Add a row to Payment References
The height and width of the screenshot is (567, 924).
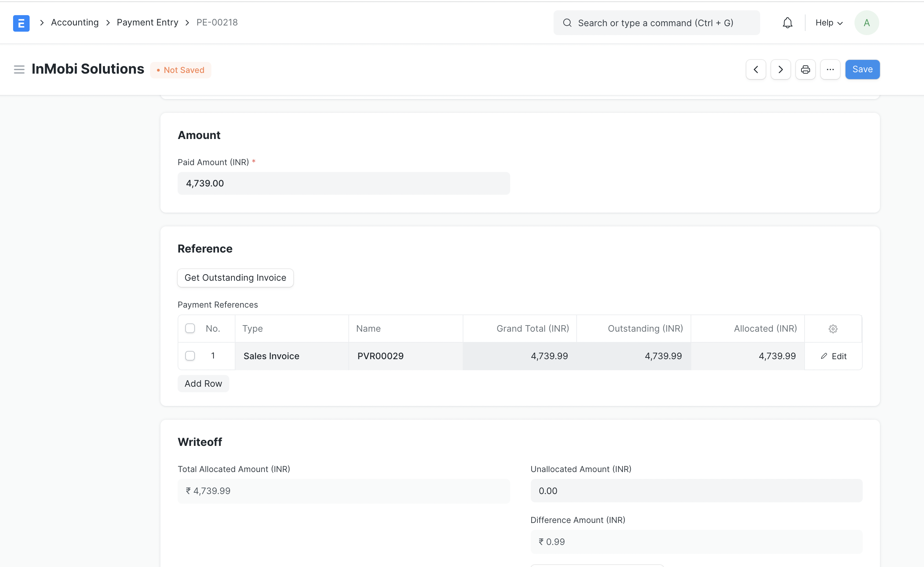pyautogui.click(x=203, y=383)
